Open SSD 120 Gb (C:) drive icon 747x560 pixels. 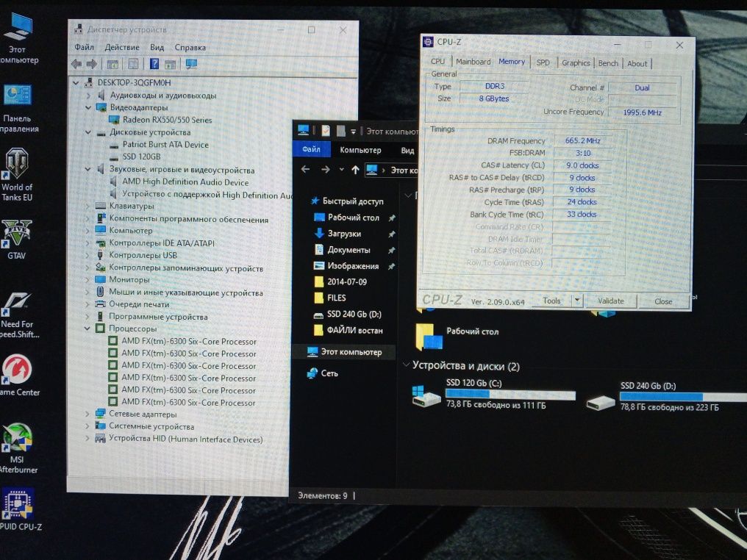pos(426,395)
